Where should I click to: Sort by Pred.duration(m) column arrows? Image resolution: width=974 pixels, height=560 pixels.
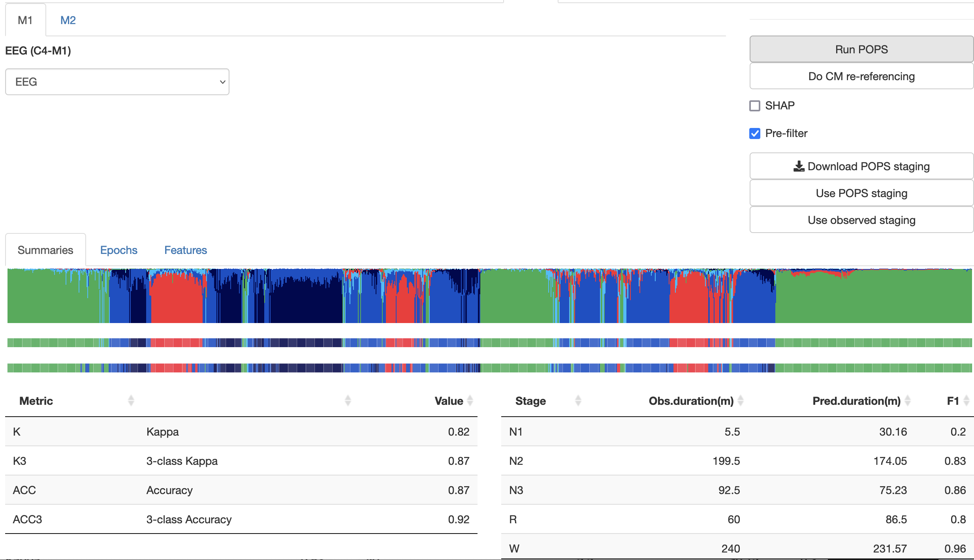908,400
